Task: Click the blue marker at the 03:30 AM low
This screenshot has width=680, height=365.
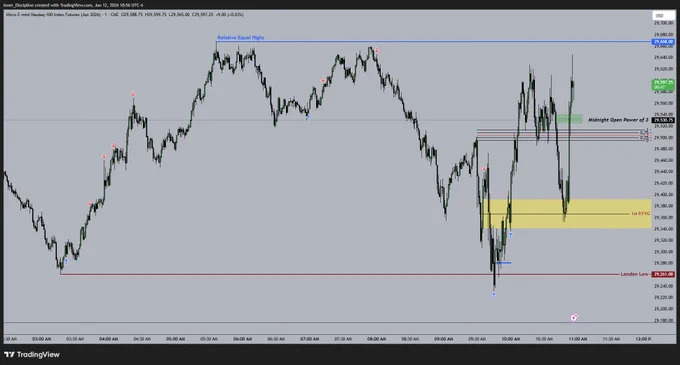Action: pyautogui.click(x=66, y=261)
